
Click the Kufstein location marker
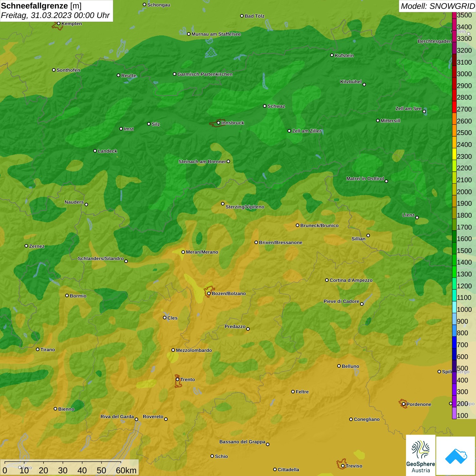pyautogui.click(x=332, y=55)
